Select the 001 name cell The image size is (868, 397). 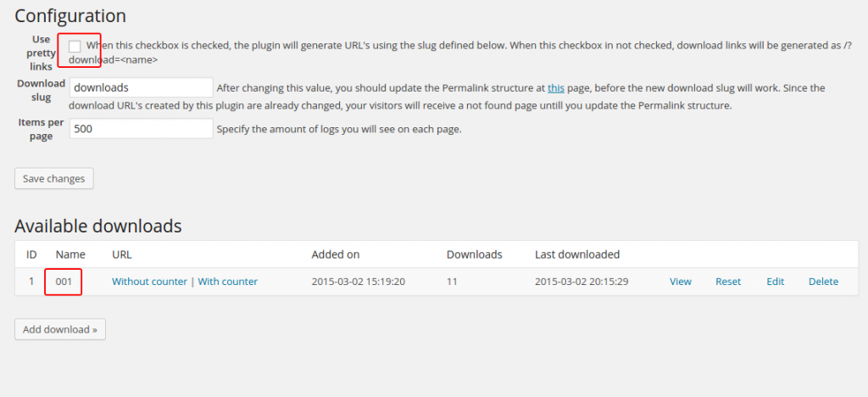pos(64,282)
